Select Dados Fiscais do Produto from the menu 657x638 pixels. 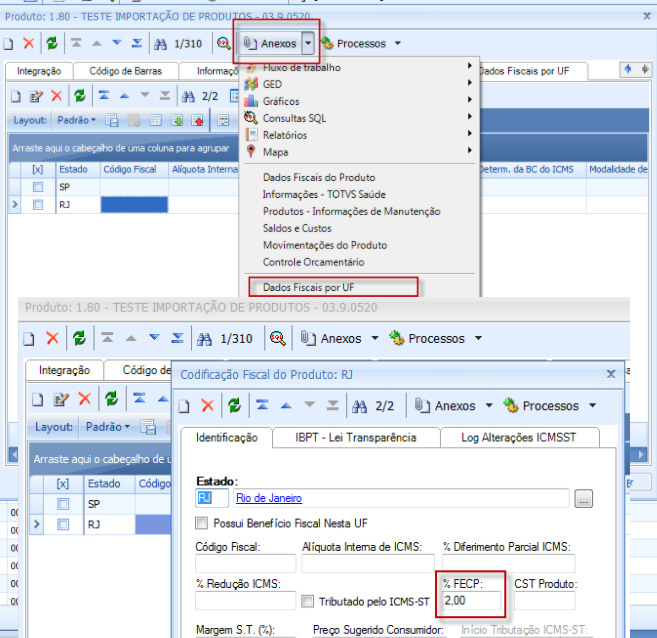319,177
